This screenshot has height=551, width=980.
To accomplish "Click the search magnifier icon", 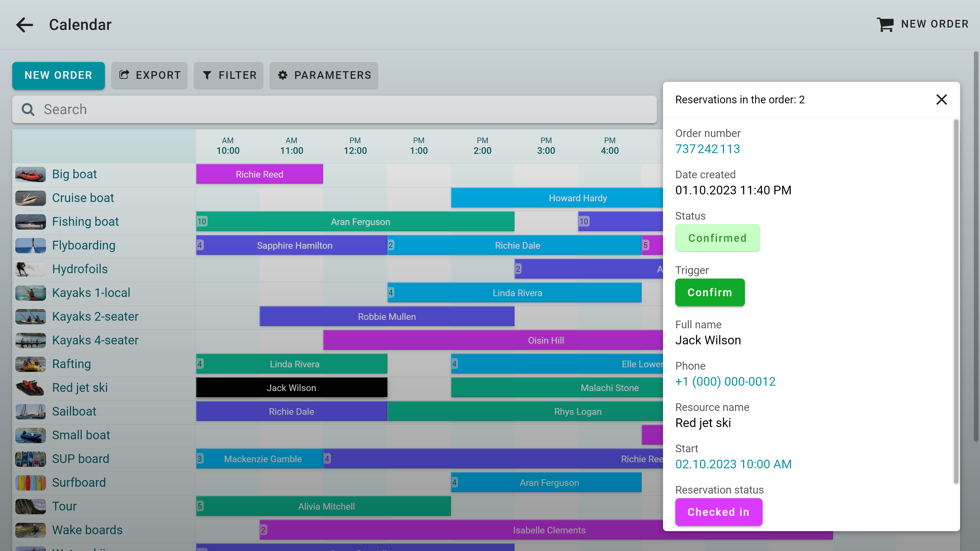I will [x=28, y=109].
